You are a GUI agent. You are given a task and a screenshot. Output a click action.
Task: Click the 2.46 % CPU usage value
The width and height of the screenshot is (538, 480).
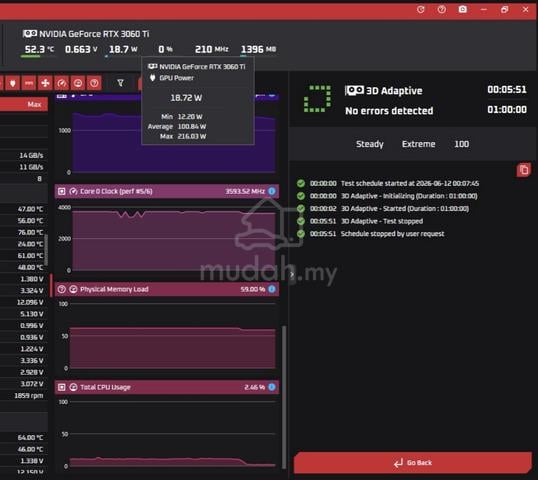pyautogui.click(x=254, y=387)
